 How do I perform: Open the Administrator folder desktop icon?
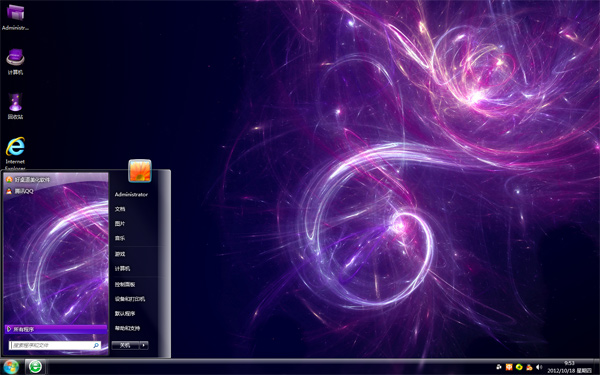(15, 16)
